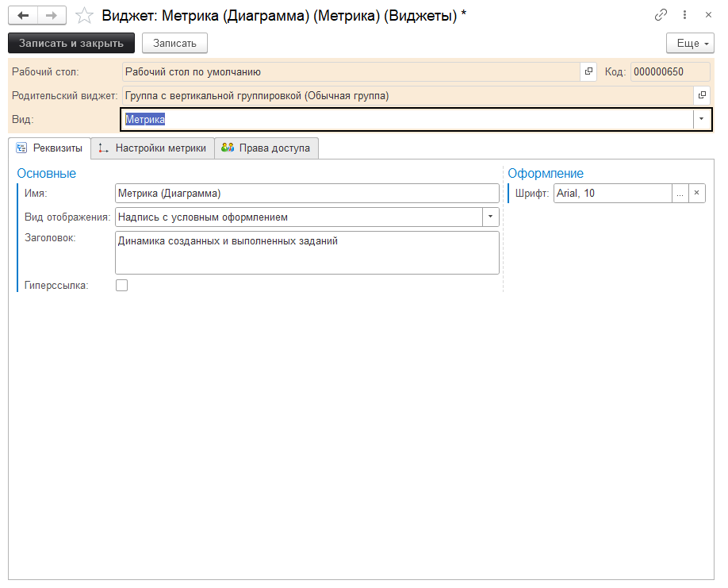The height and width of the screenshot is (588, 728).
Task: Click the forward navigation arrow
Action: coord(52,15)
